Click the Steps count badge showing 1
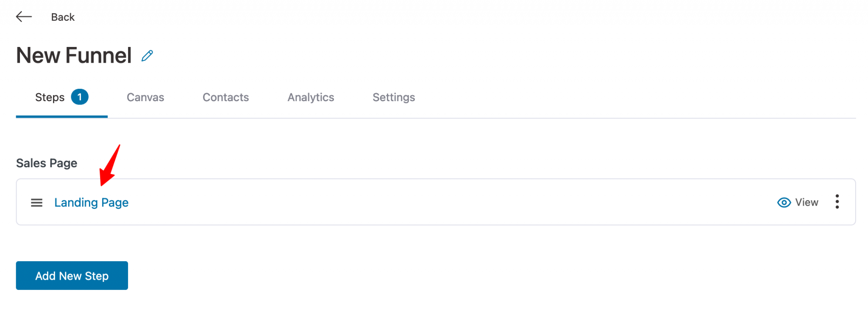868x309 pixels. click(80, 97)
